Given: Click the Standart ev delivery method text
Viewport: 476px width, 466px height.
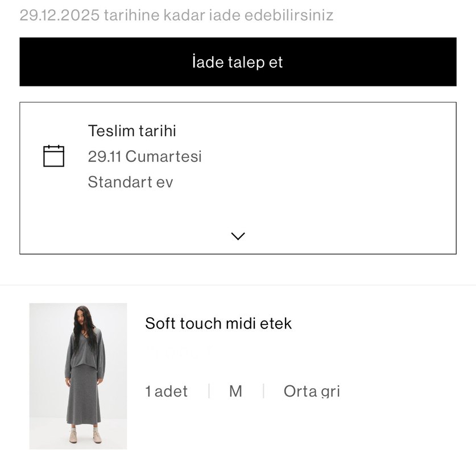Looking at the screenshot, I should (130, 182).
